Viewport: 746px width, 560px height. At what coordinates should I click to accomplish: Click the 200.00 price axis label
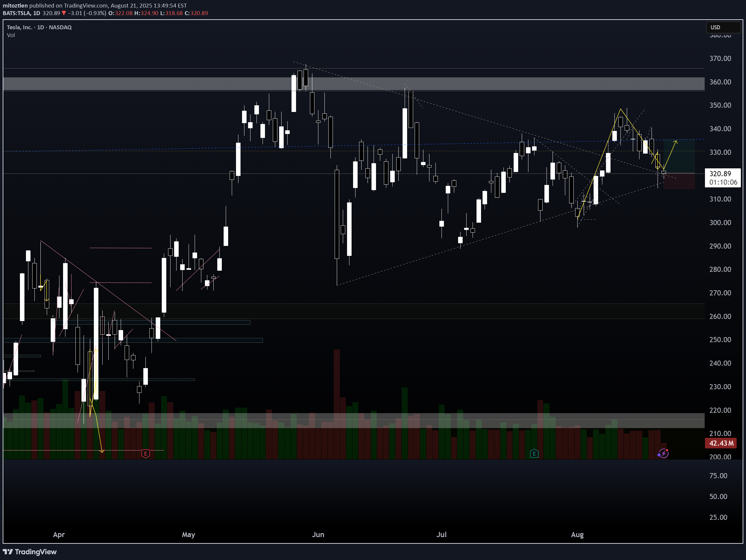click(x=720, y=457)
